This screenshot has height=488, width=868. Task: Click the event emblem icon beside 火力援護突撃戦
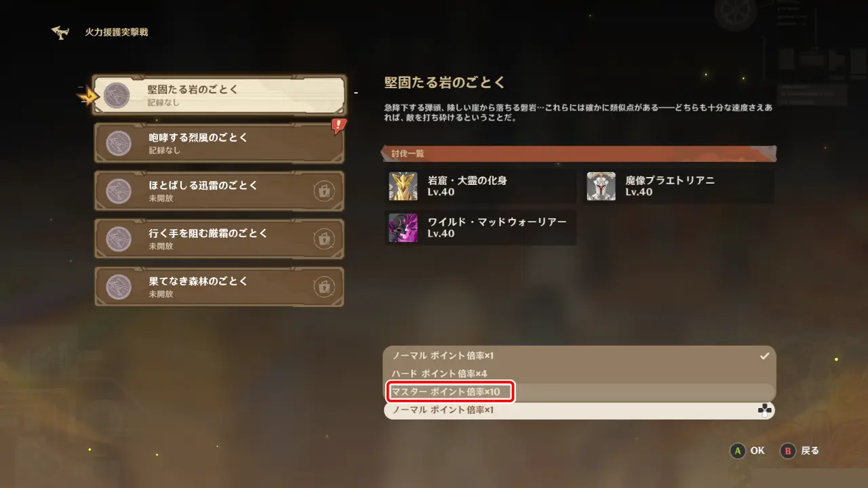pyautogui.click(x=61, y=33)
